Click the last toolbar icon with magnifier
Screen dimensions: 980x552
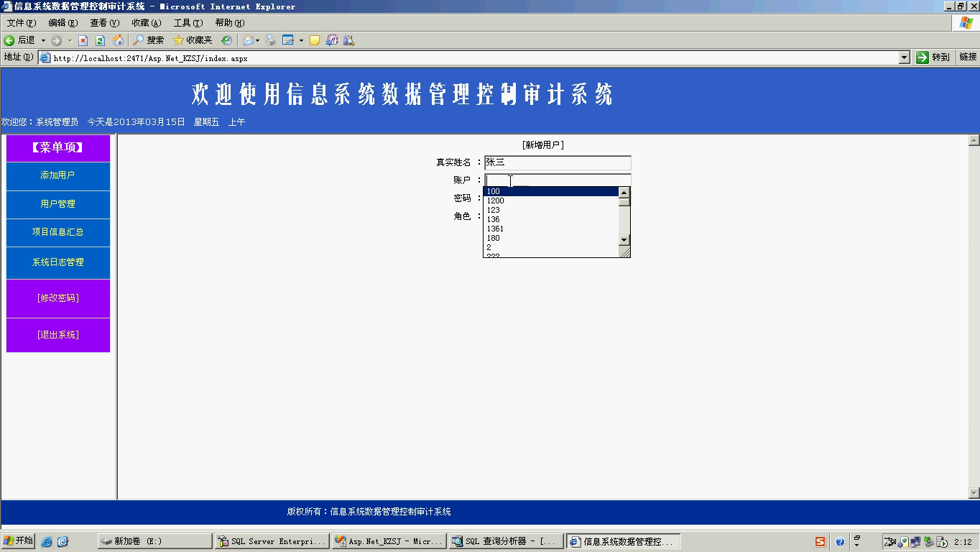pyautogui.click(x=349, y=40)
